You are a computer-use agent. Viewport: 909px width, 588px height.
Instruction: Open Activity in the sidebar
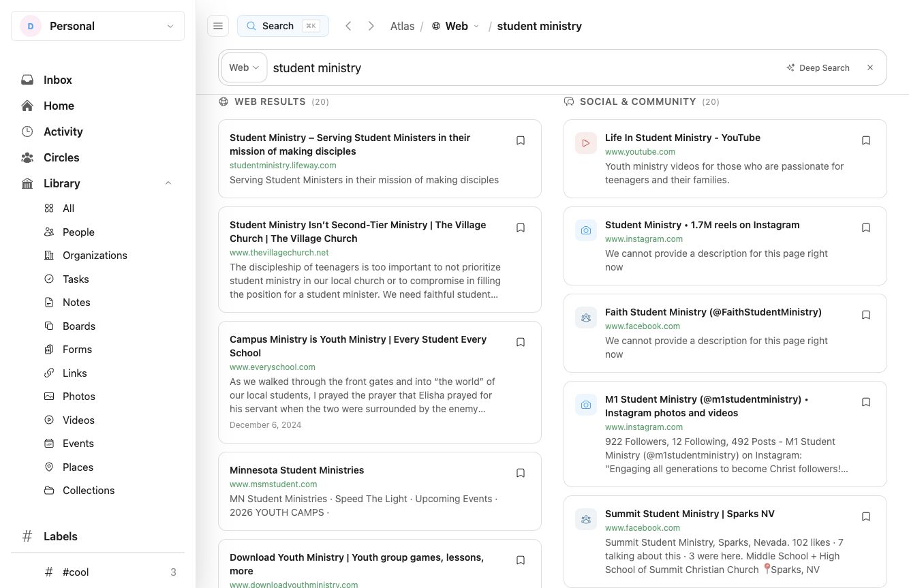point(97,131)
